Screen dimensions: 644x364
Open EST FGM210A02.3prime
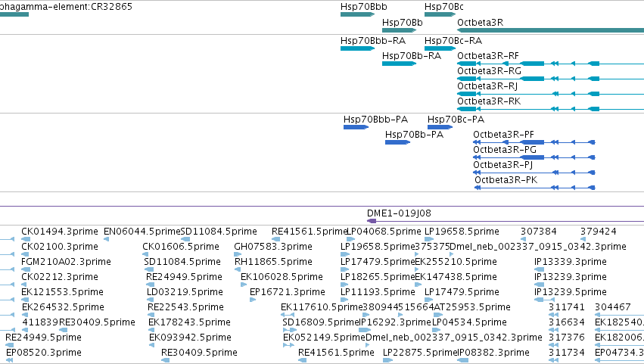[66, 262]
